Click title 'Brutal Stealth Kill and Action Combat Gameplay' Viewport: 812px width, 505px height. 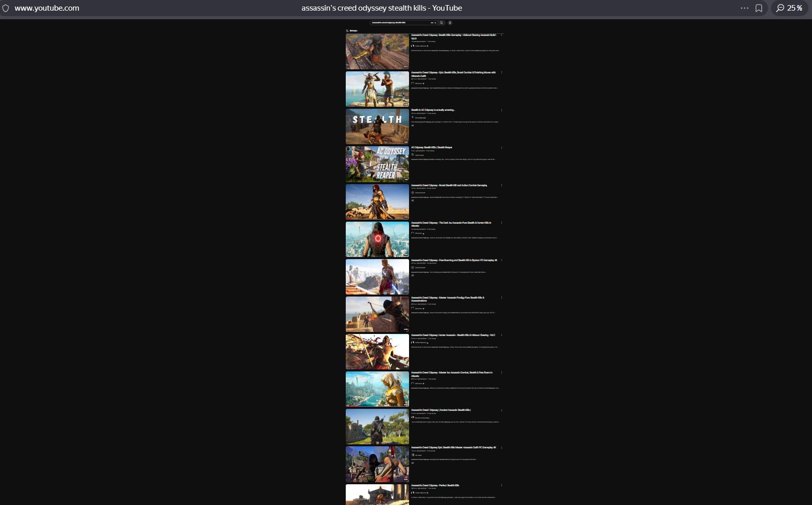(x=449, y=185)
